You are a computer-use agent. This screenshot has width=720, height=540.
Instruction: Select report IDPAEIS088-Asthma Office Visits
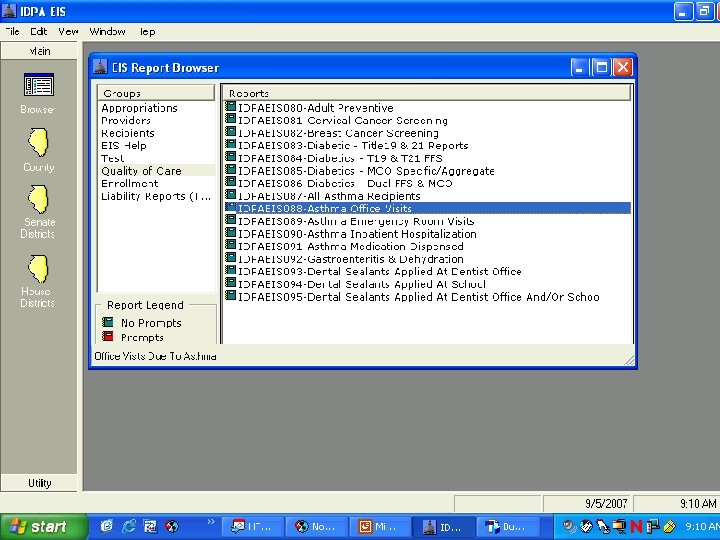pos(428,208)
